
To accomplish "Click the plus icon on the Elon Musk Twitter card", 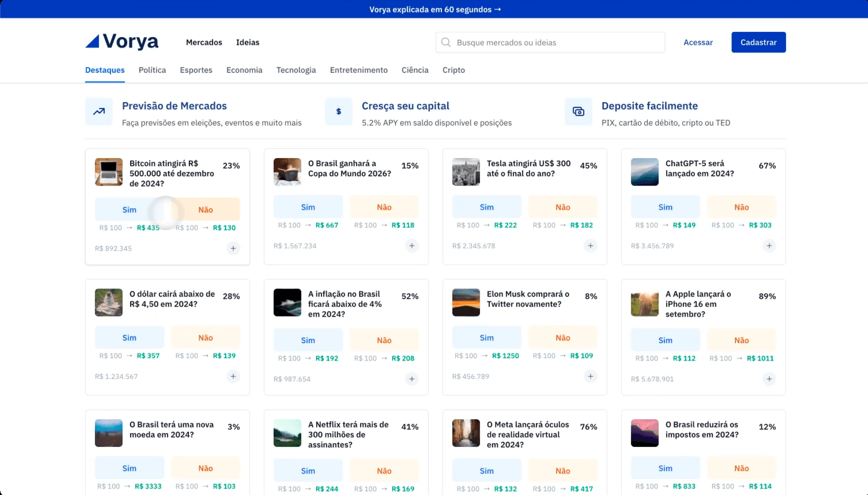I will pos(590,376).
